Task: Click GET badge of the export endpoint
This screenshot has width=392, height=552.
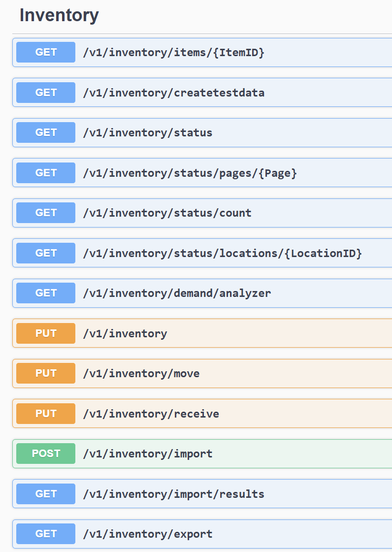Action: pyautogui.click(x=46, y=534)
